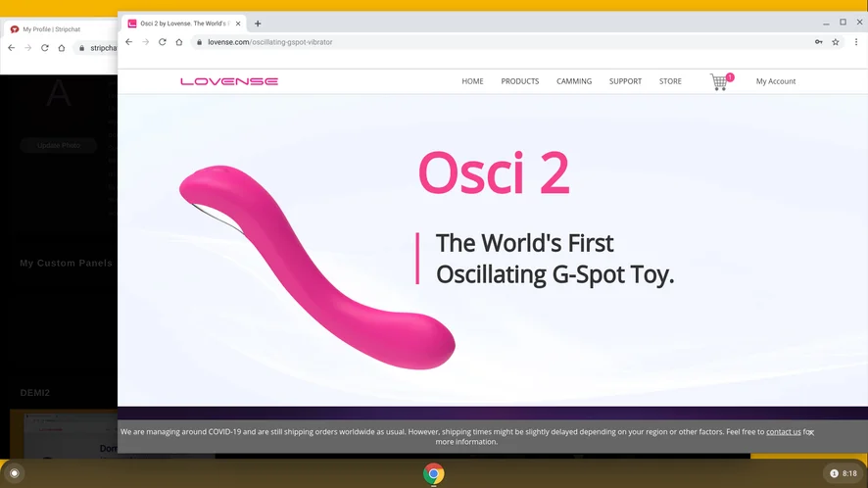The image size is (868, 488).
Task: Open the ChromeOS launcher button
Action: pyautogui.click(x=15, y=473)
